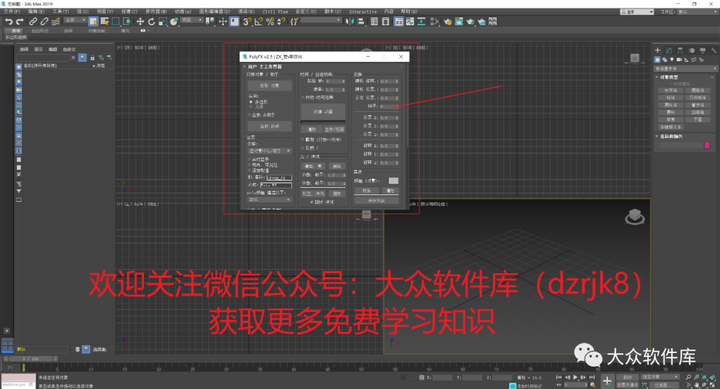Open the 帮助(H) menu
Screen dimensions: 720x389
(409, 11)
